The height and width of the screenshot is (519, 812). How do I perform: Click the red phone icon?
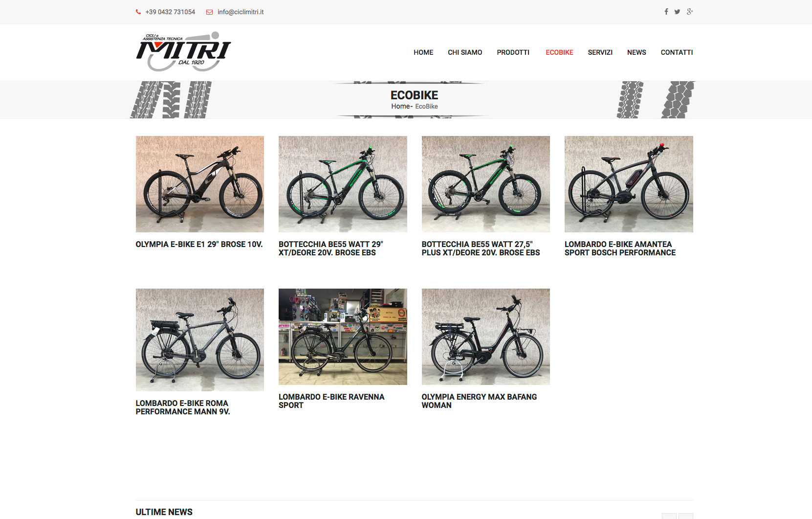coord(138,12)
